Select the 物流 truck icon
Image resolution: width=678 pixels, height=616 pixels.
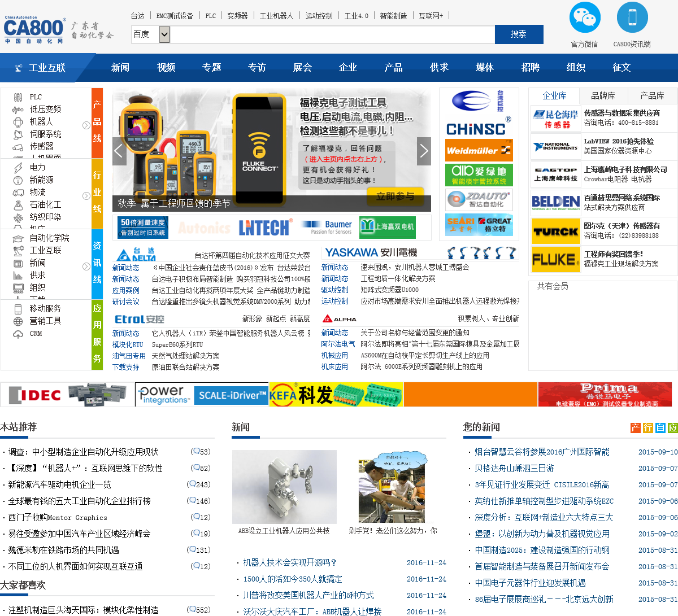click(18, 193)
